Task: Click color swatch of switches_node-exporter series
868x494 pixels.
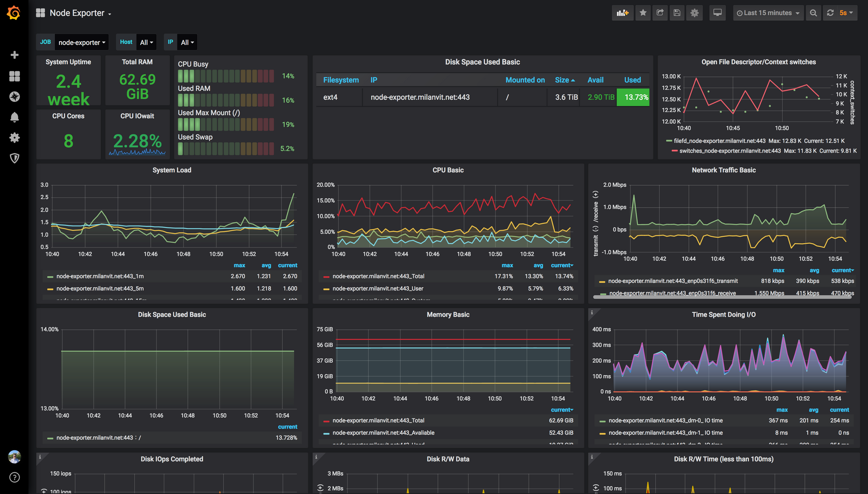Action: [x=674, y=151]
